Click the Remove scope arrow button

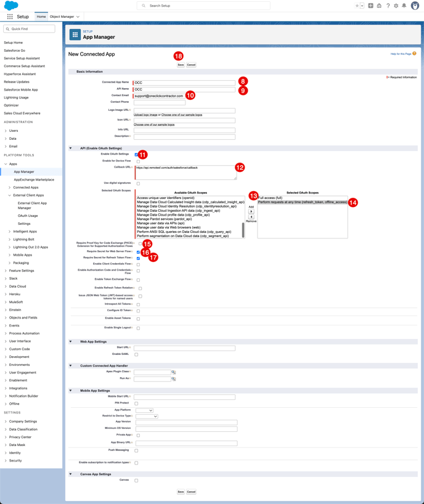[251, 217]
